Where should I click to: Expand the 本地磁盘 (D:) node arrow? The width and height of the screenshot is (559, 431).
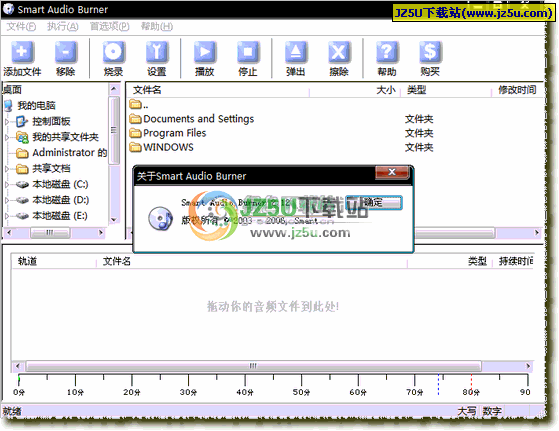coord(7,200)
